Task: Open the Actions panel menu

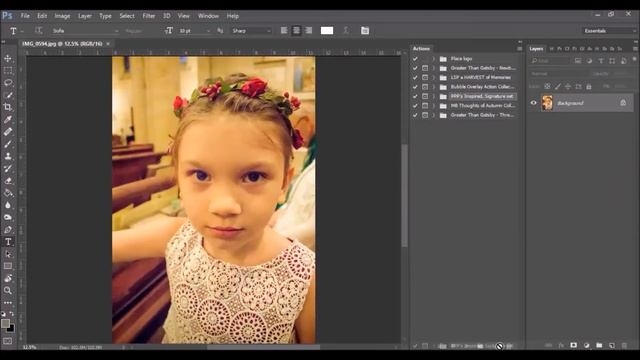Action: pyautogui.click(x=519, y=49)
